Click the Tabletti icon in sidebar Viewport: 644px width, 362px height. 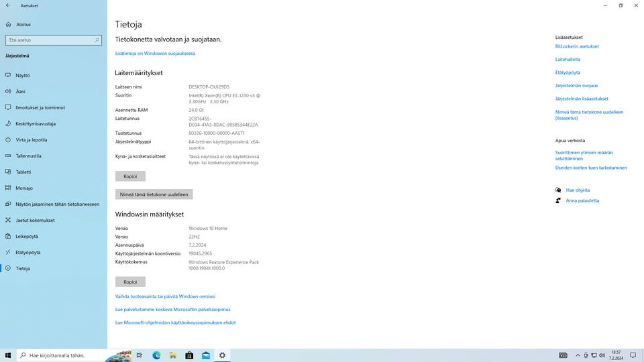(x=8, y=172)
